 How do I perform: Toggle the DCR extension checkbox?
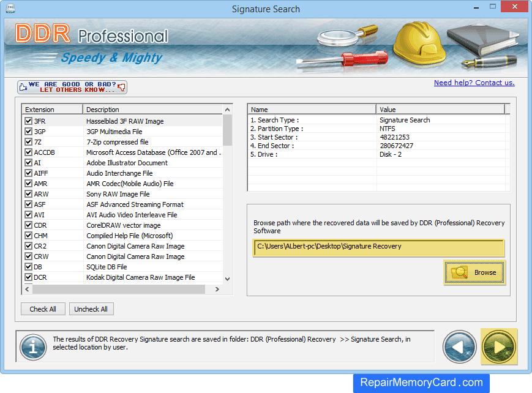(29, 277)
